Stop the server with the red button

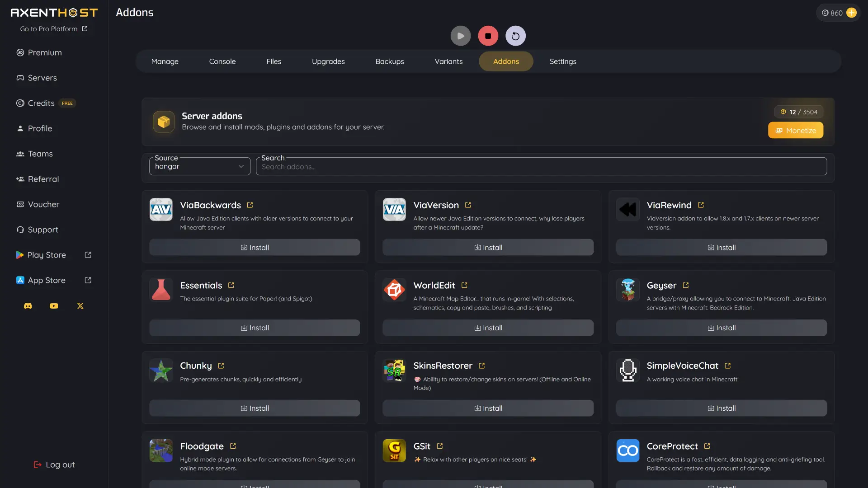[488, 36]
